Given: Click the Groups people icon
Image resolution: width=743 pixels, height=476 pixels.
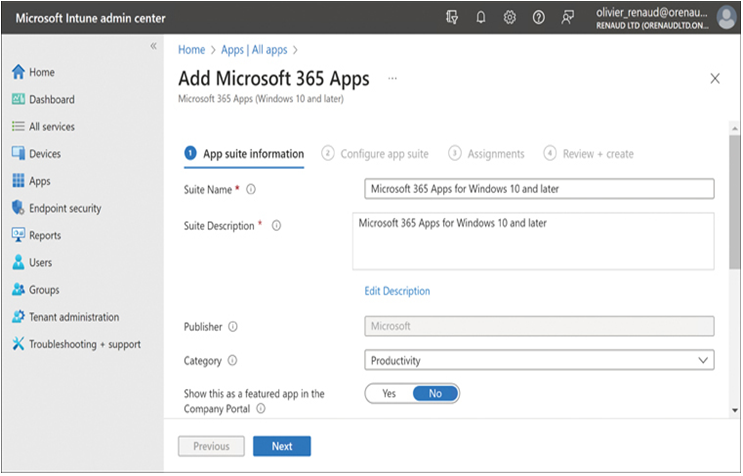Looking at the screenshot, I should coord(18,289).
